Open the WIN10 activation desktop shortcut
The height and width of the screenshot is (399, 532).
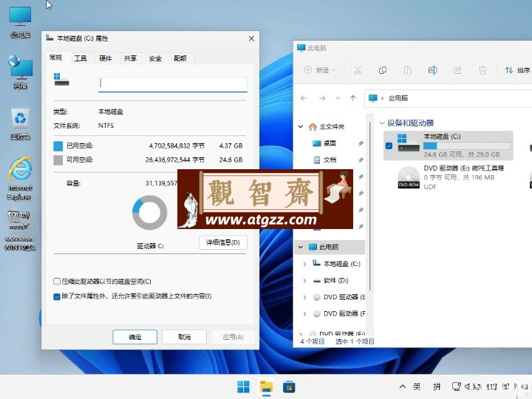[x=20, y=231]
